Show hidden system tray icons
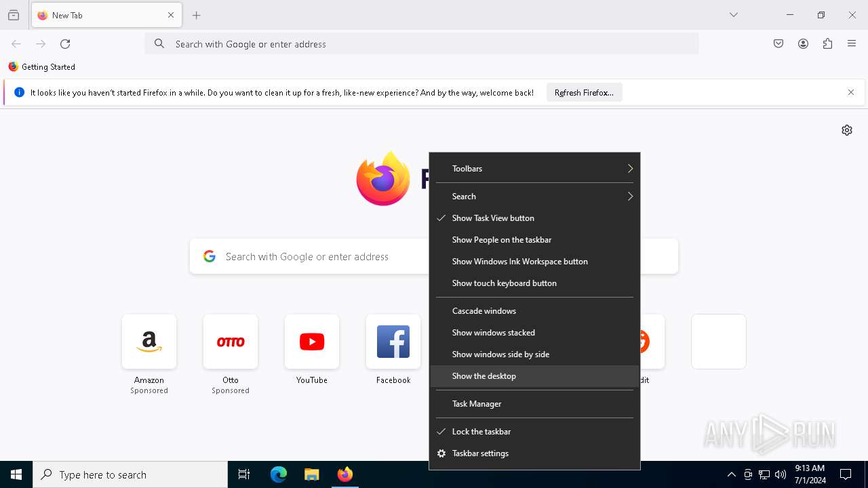 pyautogui.click(x=731, y=474)
